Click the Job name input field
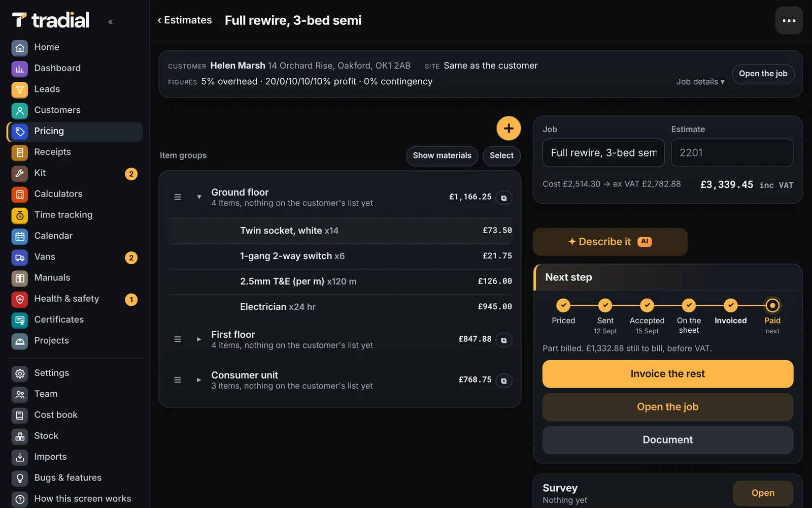 point(603,153)
